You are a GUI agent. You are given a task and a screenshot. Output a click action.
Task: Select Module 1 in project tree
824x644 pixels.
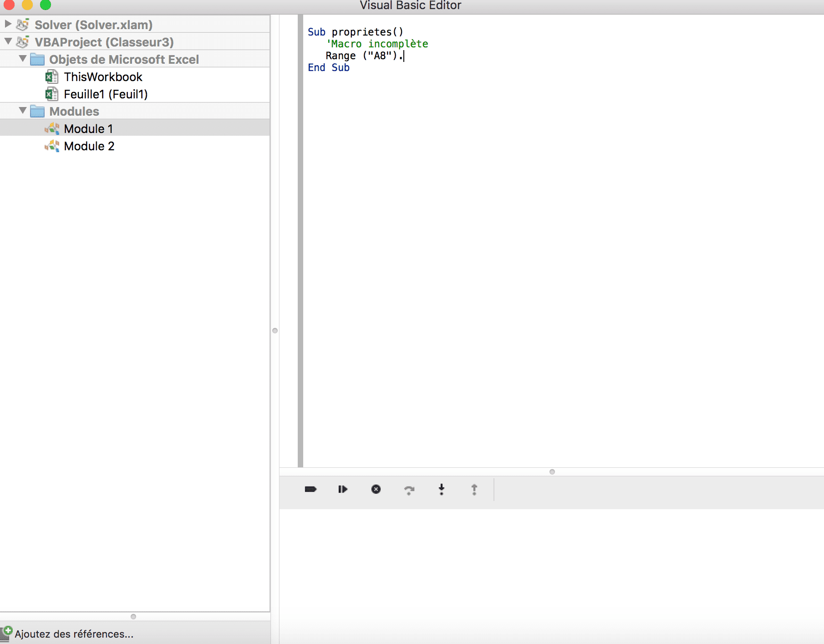pyautogui.click(x=88, y=129)
